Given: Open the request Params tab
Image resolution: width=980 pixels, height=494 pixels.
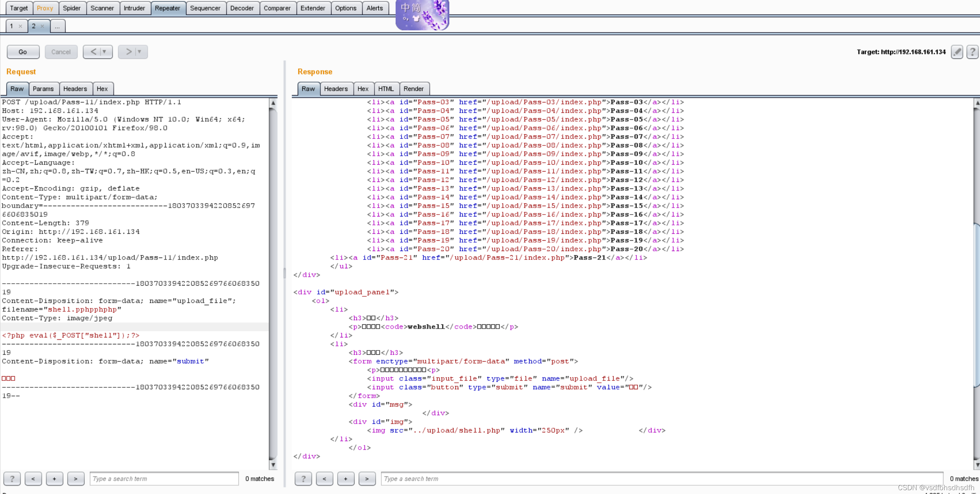Looking at the screenshot, I should [x=43, y=89].
